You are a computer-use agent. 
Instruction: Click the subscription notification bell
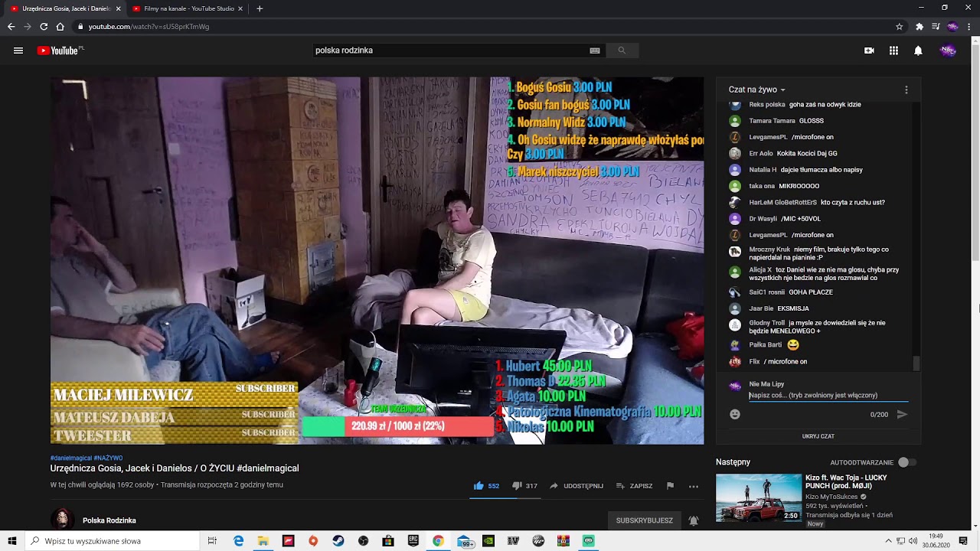(694, 520)
